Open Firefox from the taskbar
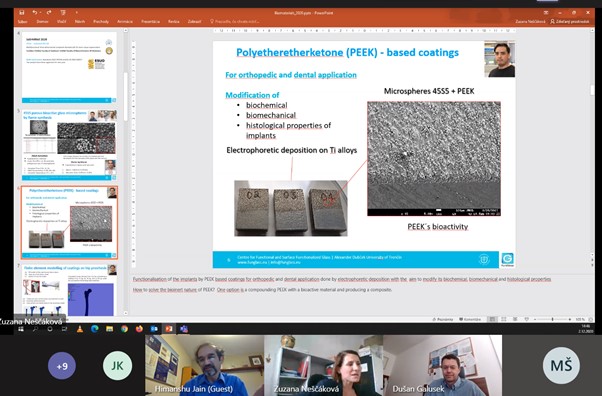Image resolution: width=602 pixels, height=396 pixels. (x=139, y=328)
